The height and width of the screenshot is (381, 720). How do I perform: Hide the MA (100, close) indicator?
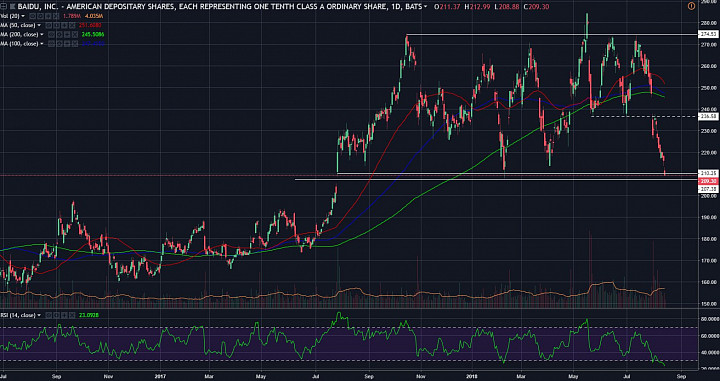tap(51, 44)
